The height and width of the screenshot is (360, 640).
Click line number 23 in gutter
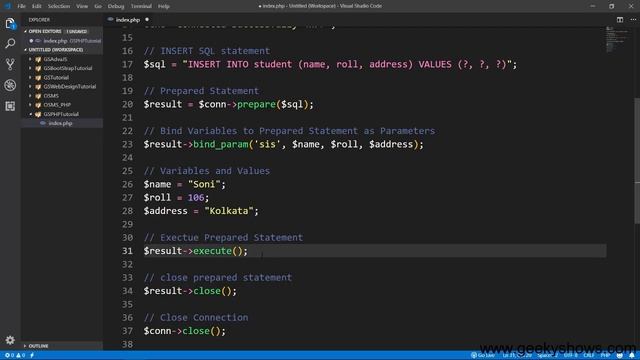127,144
